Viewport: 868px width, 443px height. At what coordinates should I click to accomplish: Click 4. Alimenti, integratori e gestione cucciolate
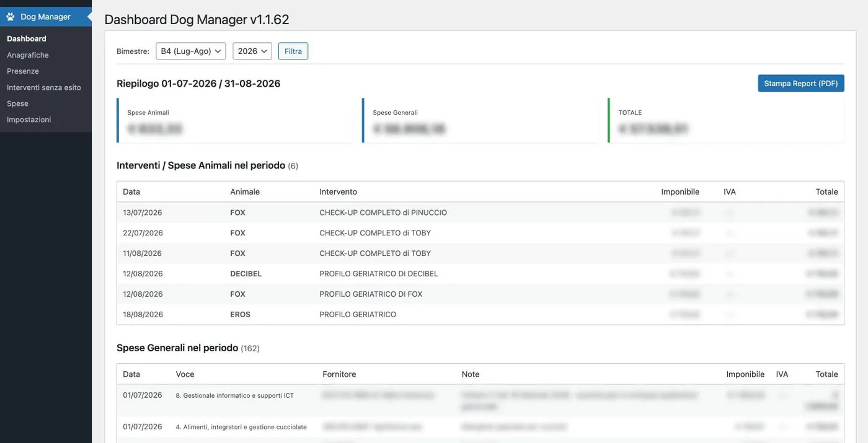pyautogui.click(x=241, y=427)
